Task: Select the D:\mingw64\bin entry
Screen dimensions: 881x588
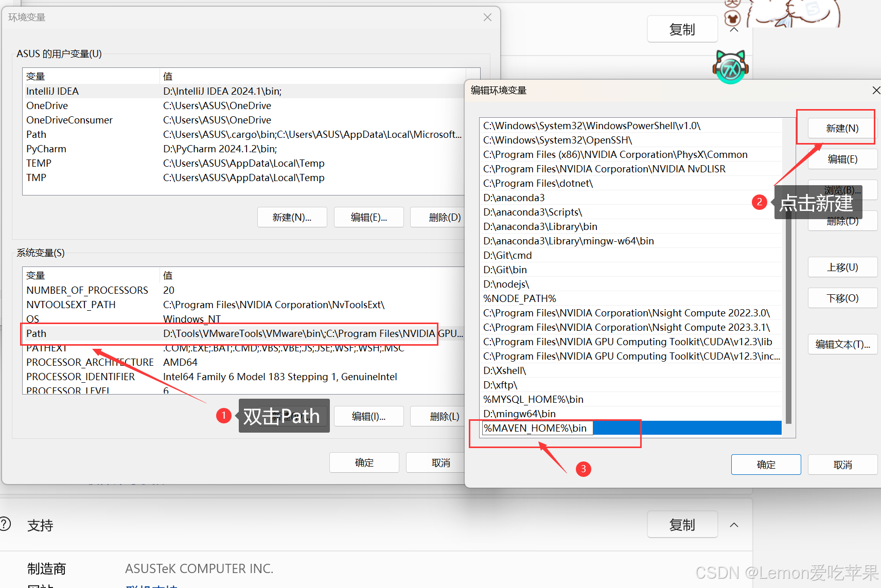Action: coord(631,414)
